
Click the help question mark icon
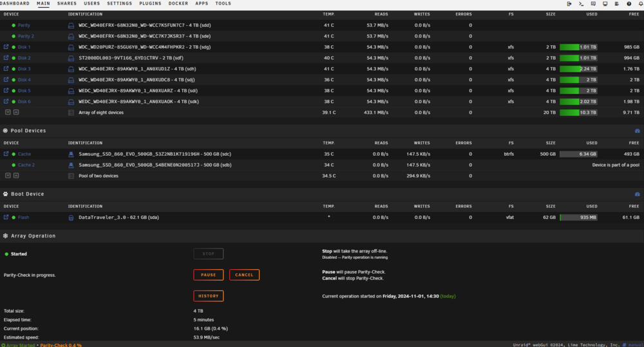pyautogui.click(x=629, y=4)
